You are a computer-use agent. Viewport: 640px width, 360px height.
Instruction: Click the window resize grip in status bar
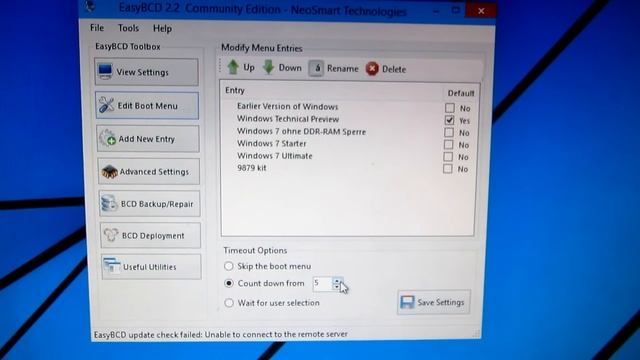(476, 334)
